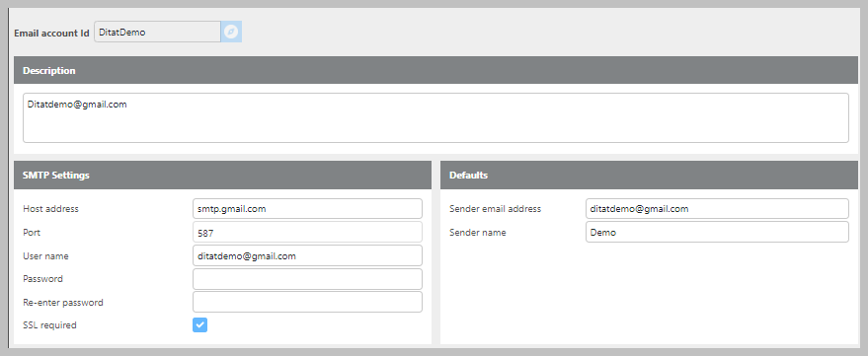Click the "Re-enter password" label
The image size is (868, 356).
pyautogui.click(x=63, y=303)
